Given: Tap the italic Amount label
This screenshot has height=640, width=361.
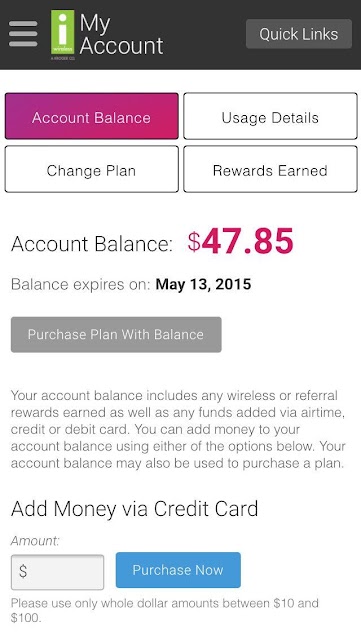Looking at the screenshot, I should pyautogui.click(x=35, y=541).
